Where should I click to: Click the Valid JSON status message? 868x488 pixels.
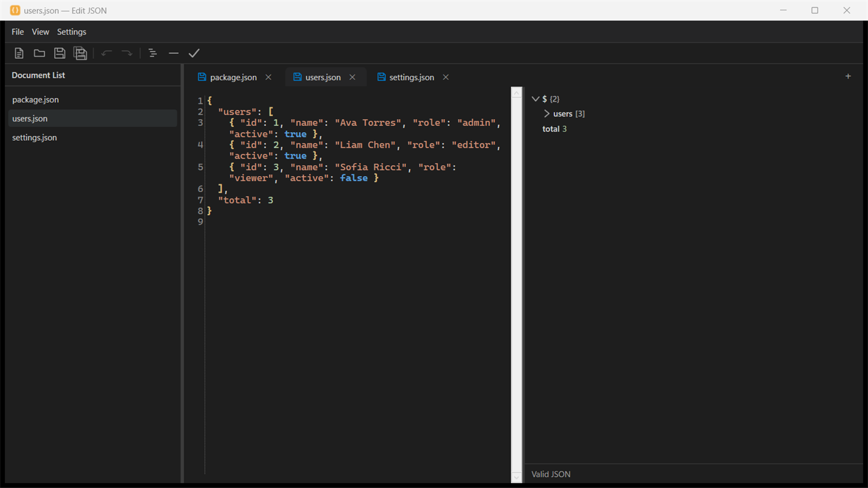pyautogui.click(x=551, y=474)
